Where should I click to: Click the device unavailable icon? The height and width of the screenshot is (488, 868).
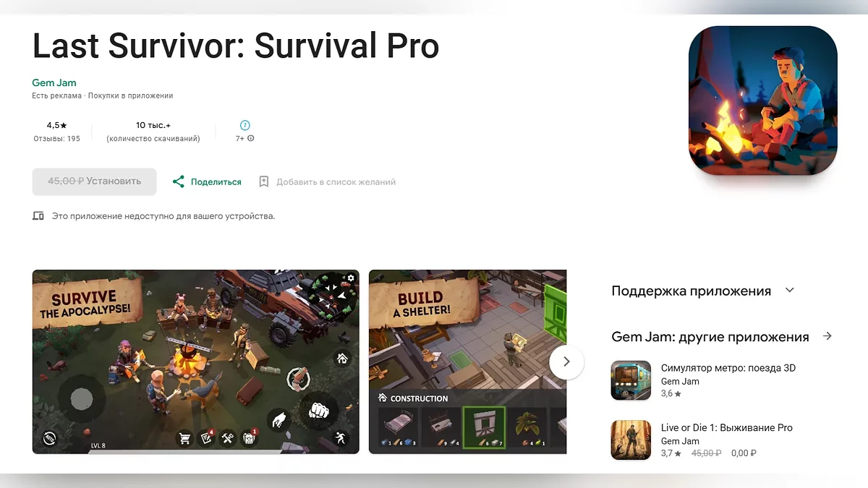(x=38, y=216)
